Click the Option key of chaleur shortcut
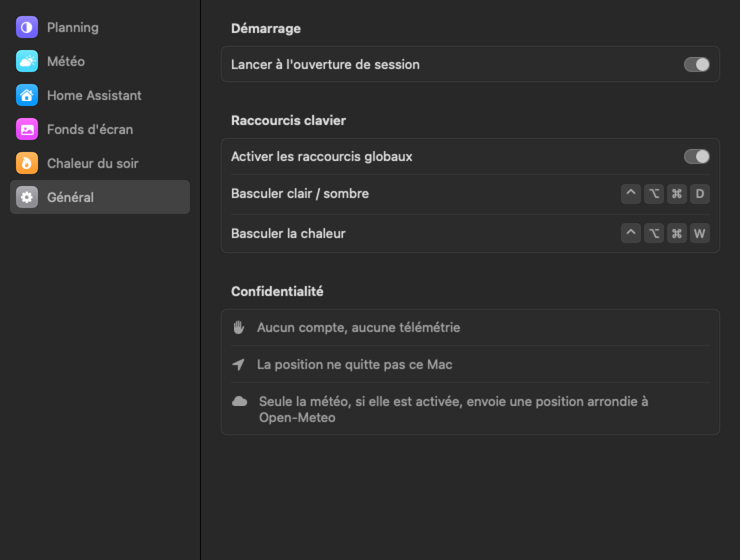Screen dimensions: 740x560 [x=654, y=233]
